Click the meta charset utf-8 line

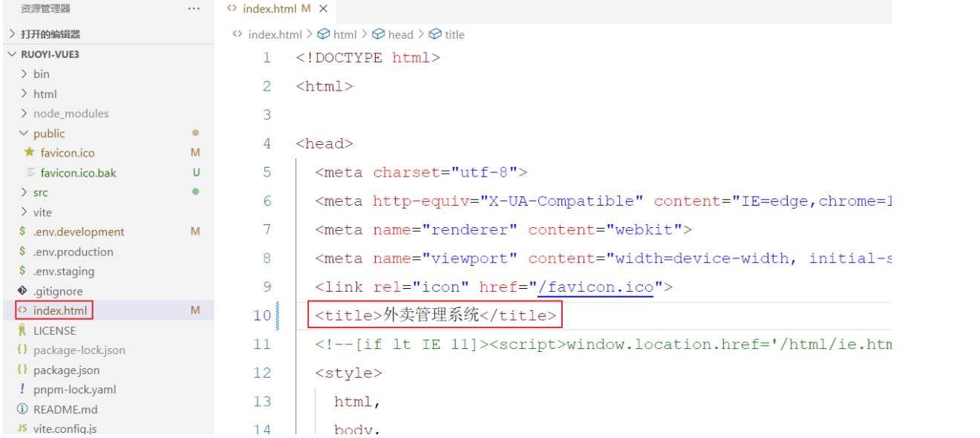click(x=421, y=172)
